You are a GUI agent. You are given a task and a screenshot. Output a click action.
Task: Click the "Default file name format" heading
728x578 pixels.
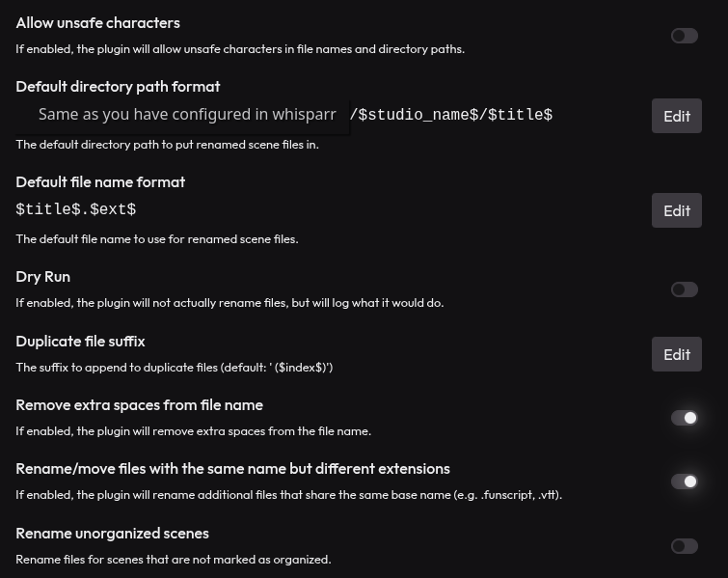coord(100,181)
